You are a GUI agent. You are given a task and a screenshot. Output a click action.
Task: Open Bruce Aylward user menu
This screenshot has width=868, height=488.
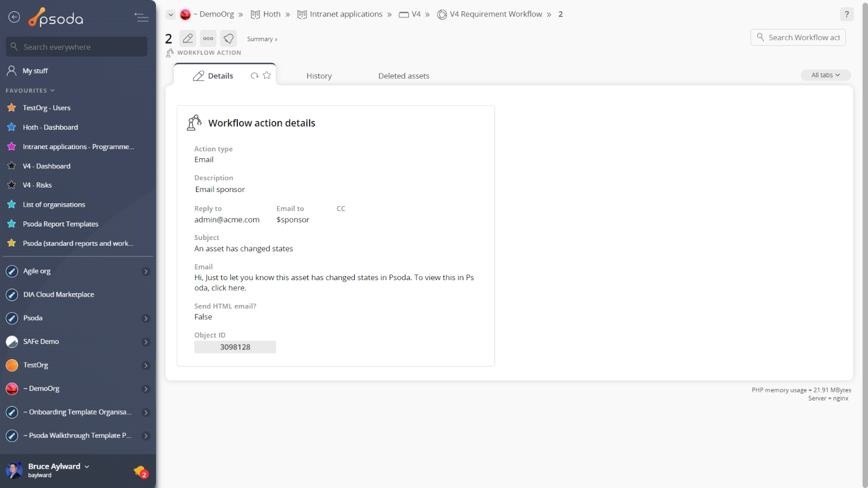coord(58,467)
